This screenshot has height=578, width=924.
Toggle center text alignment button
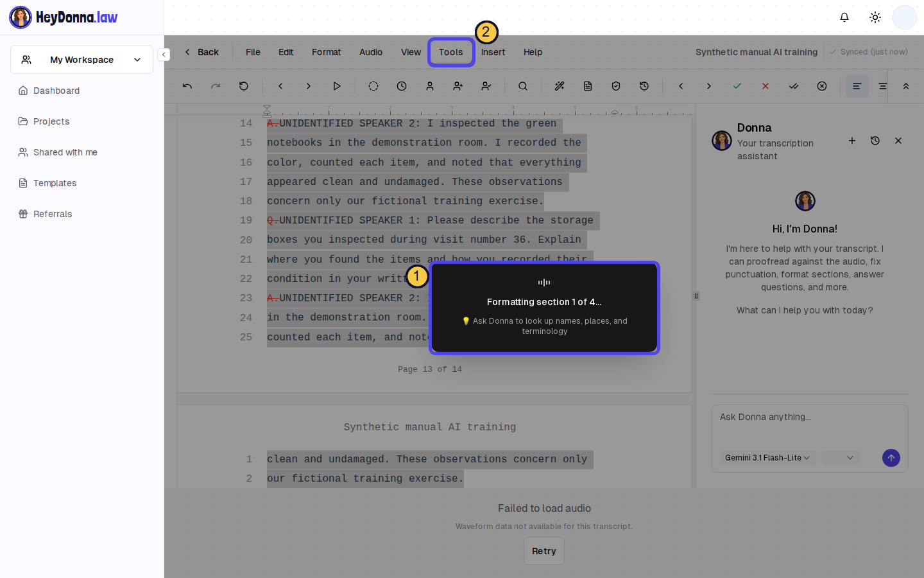pos(883,86)
